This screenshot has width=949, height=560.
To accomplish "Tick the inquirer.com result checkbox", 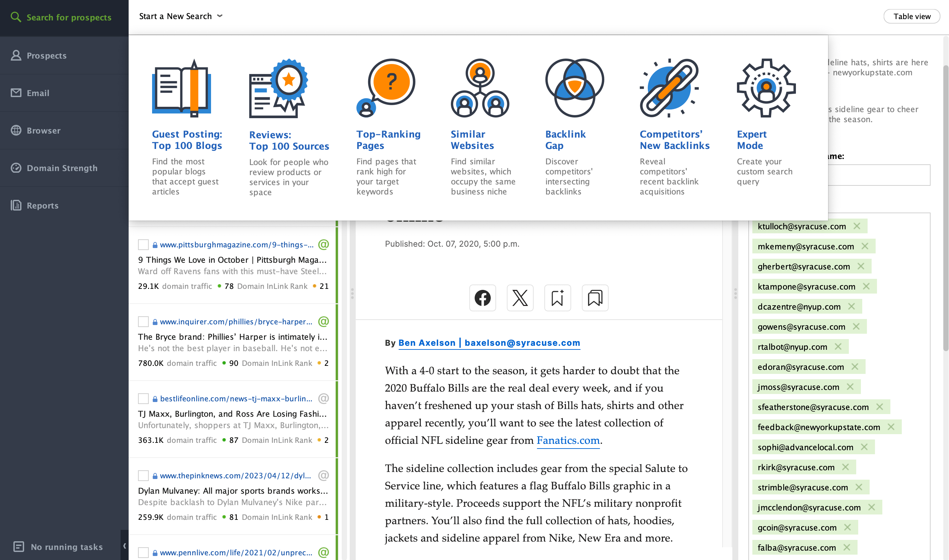I will click(143, 322).
